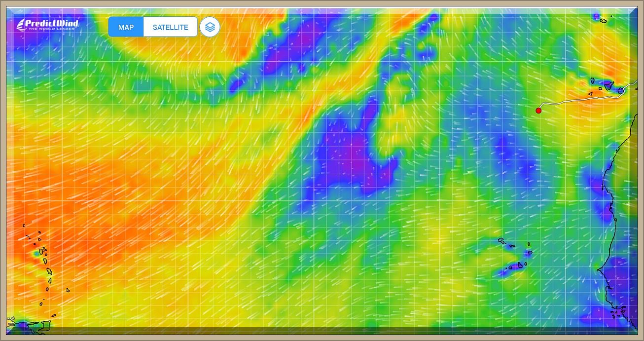Click the "THE WORLD LEADER" tagline text
This screenshot has width=644, height=341.
(51, 29)
